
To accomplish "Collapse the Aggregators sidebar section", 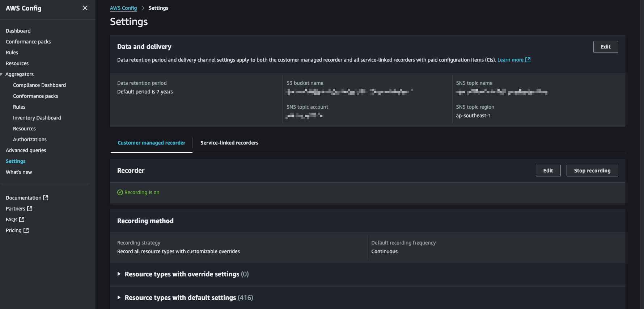I will tap(2, 74).
